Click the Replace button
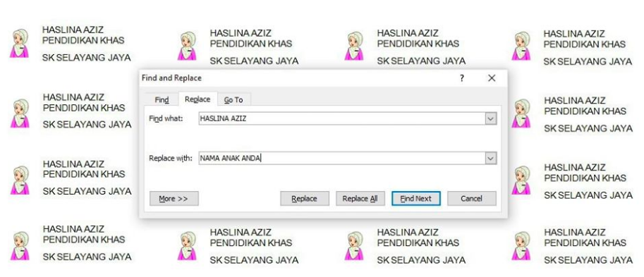Screen dimensions: 644x277 (x=304, y=199)
